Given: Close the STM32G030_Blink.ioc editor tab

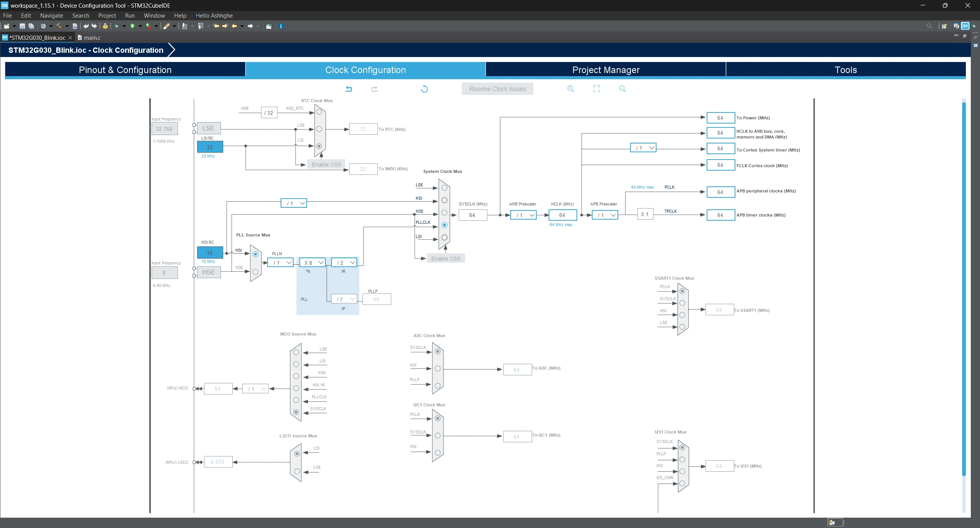Looking at the screenshot, I should tap(70, 37).
